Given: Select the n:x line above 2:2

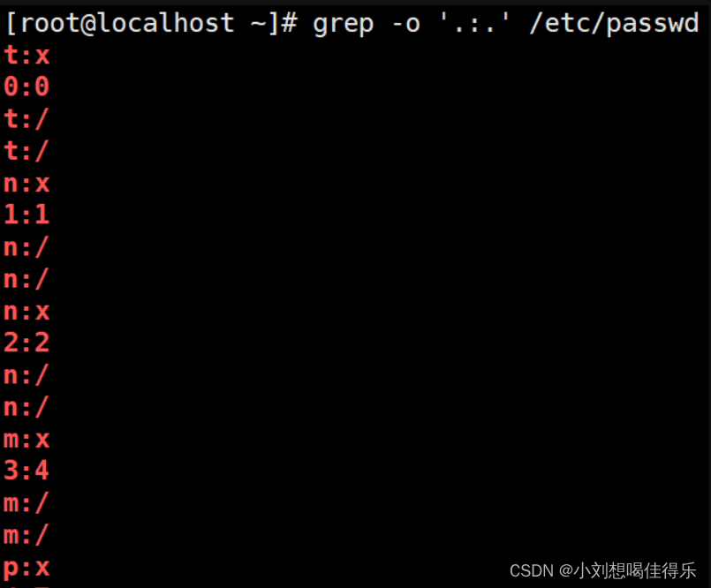Looking at the screenshot, I should (x=26, y=312).
